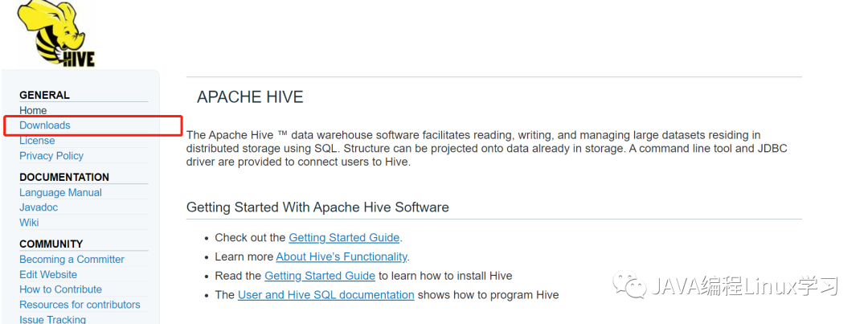This screenshot has height=324, width=868.
Task: Click the APACHE HIVE page title
Action: pyautogui.click(x=250, y=97)
